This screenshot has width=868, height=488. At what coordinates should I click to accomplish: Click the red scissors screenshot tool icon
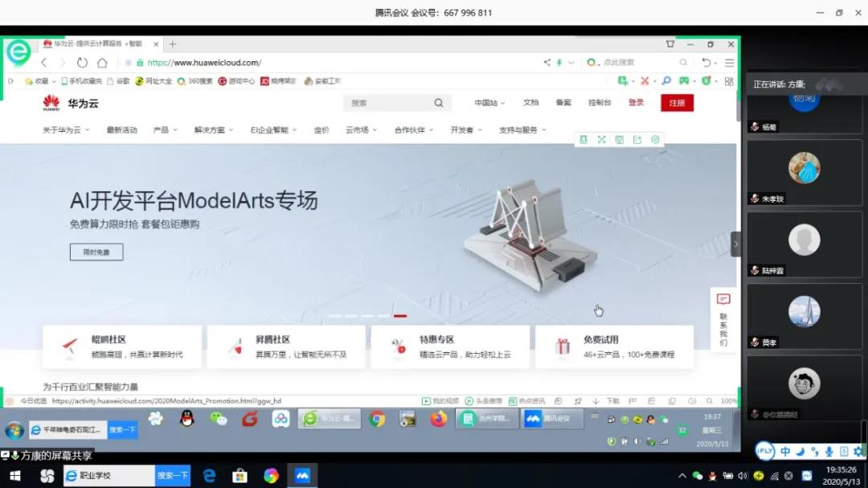click(x=645, y=81)
